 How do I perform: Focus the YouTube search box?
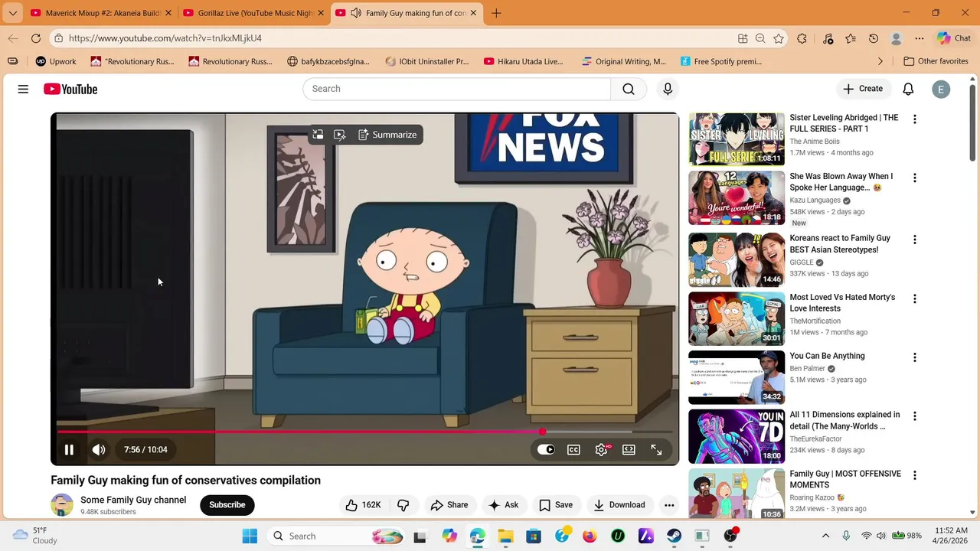(x=456, y=89)
